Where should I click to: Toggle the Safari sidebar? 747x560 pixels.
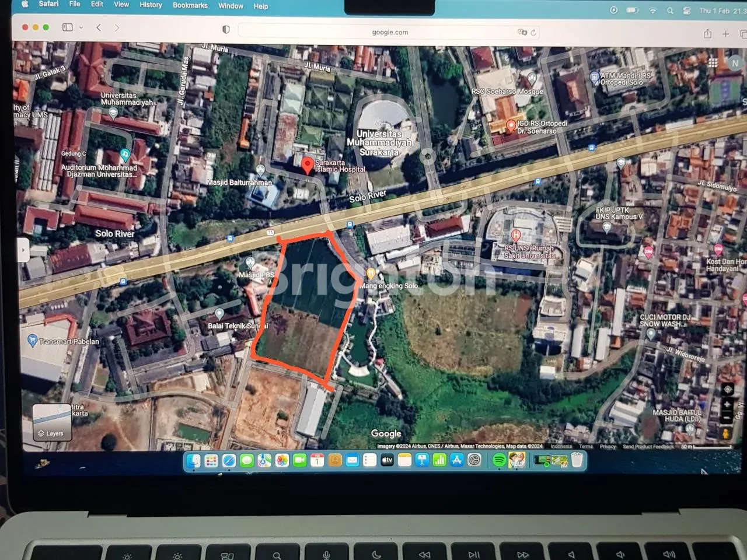point(68,27)
